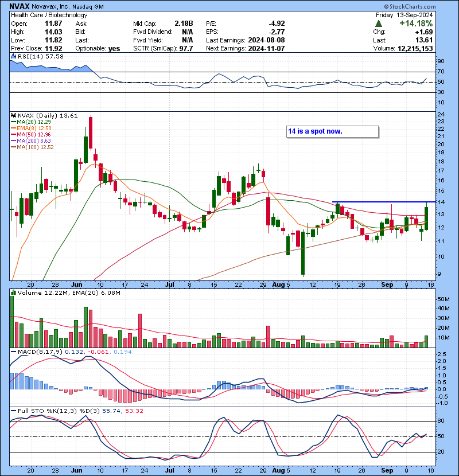This screenshot has height=476, width=459.
Task: Click the candlestick icon beside NVAX (Daily)
Action: (13, 116)
